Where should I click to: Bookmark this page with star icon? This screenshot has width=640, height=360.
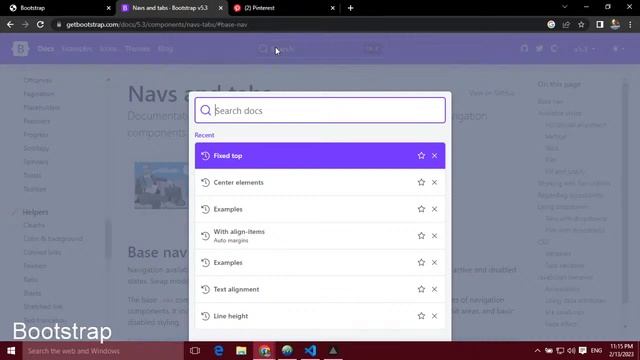pos(581,24)
